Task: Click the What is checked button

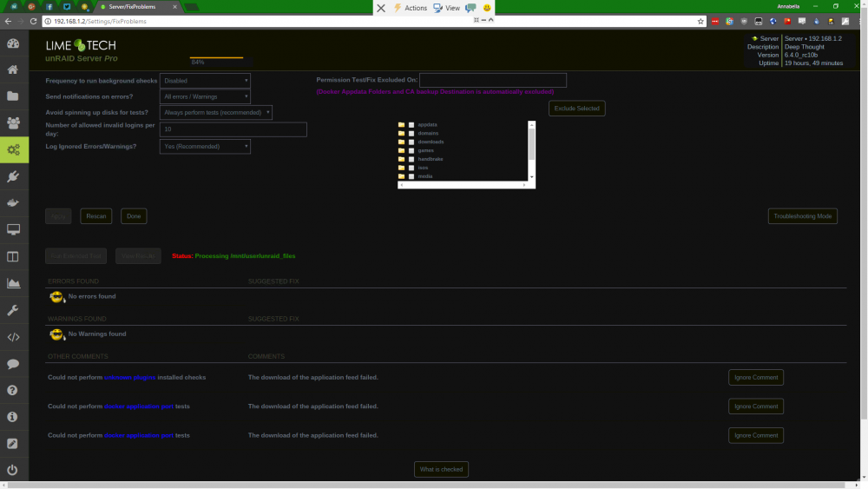Action: pos(441,469)
